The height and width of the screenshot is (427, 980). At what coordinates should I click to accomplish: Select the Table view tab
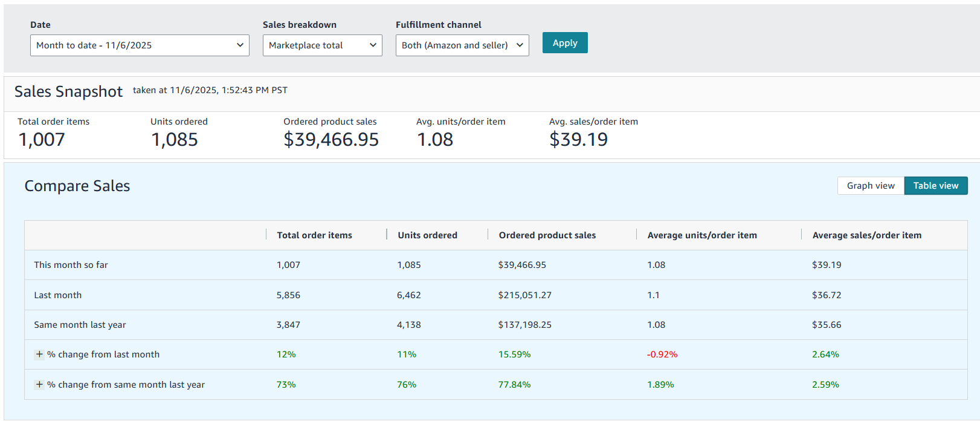935,186
